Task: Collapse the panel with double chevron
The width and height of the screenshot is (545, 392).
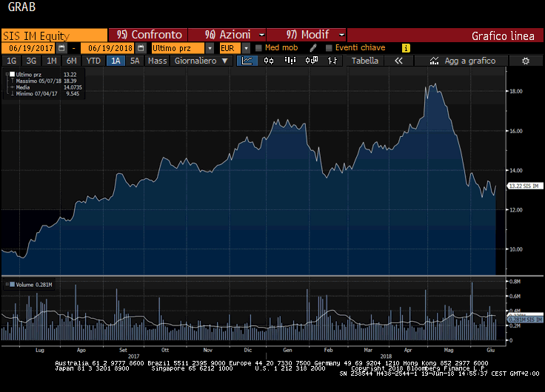Action: 398,61
